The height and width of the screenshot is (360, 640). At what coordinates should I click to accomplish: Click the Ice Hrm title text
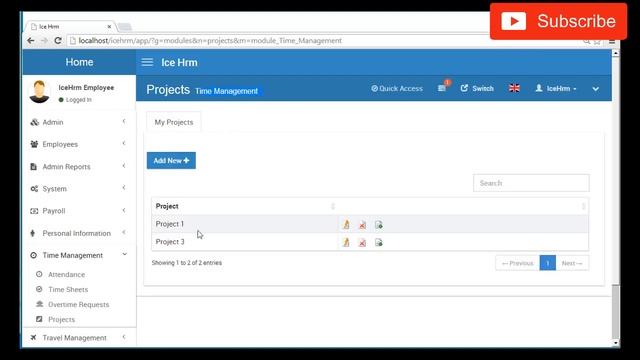(179, 62)
